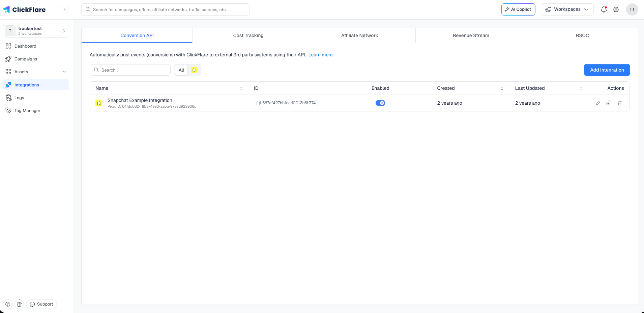Duplicate the Snapchat Example Integration

(x=609, y=103)
